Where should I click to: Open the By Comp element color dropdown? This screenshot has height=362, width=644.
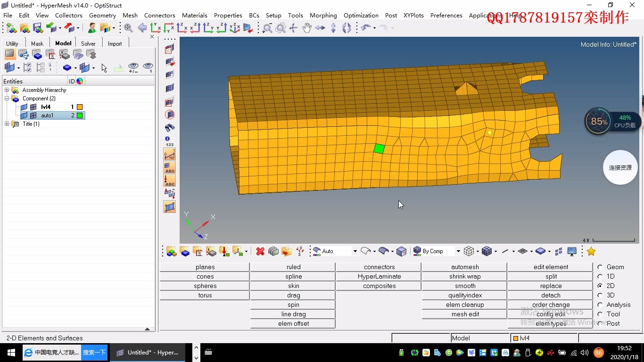pyautogui.click(x=458, y=251)
